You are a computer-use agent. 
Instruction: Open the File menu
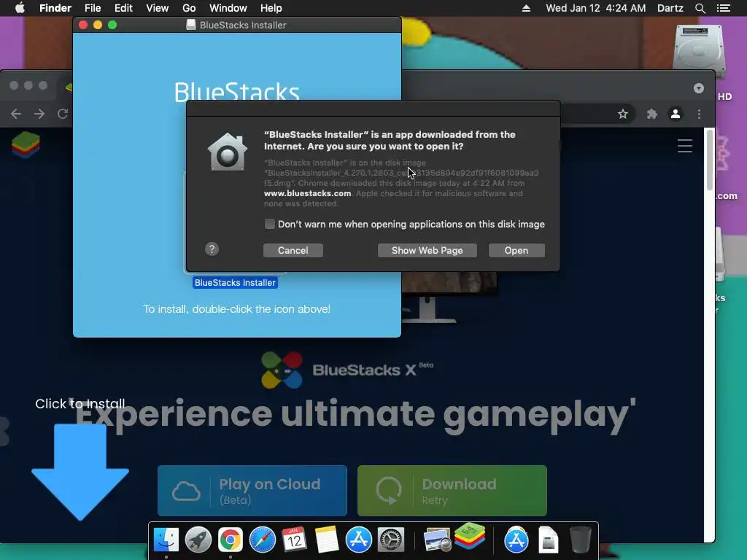point(93,8)
